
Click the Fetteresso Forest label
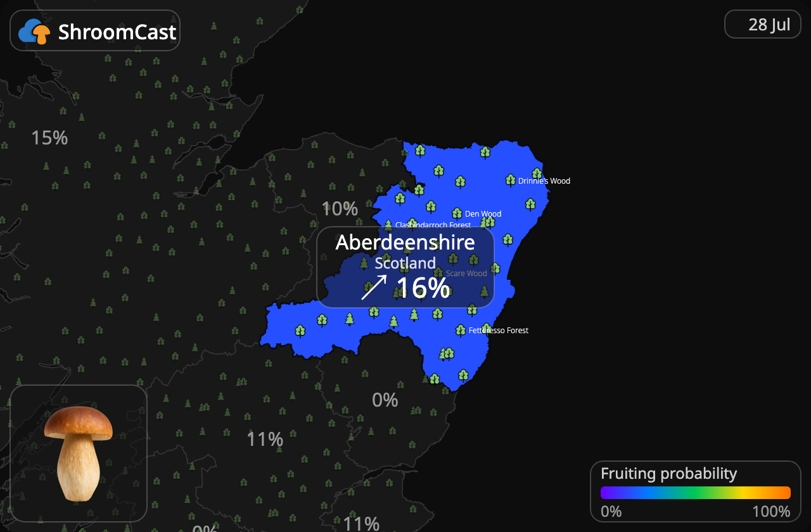pyautogui.click(x=499, y=331)
